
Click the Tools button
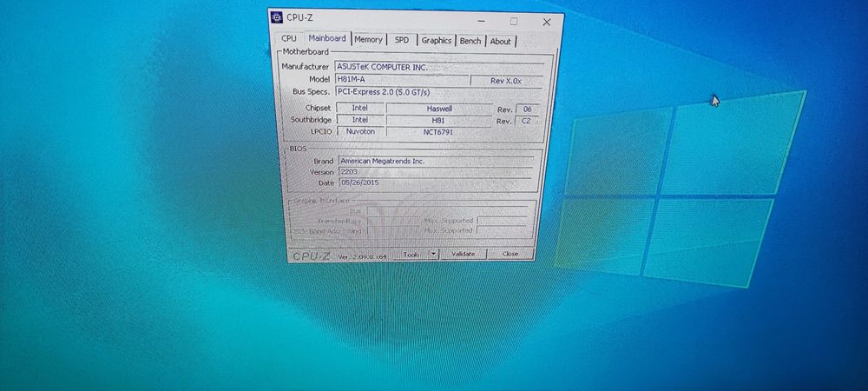click(411, 254)
